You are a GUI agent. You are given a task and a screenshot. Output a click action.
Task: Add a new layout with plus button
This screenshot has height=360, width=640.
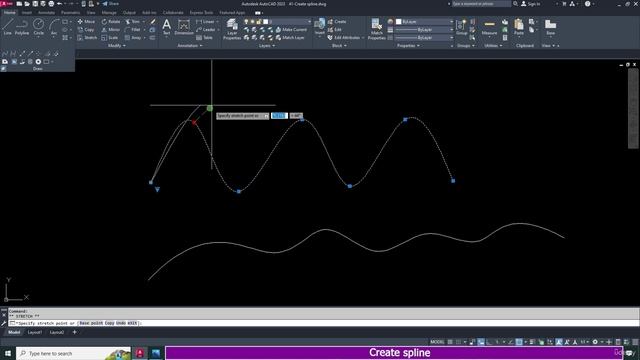[74, 332]
